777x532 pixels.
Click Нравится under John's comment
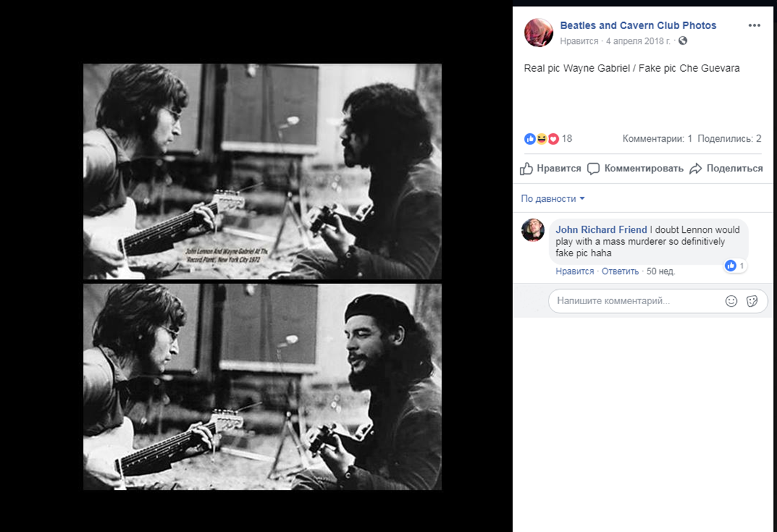[x=574, y=271]
